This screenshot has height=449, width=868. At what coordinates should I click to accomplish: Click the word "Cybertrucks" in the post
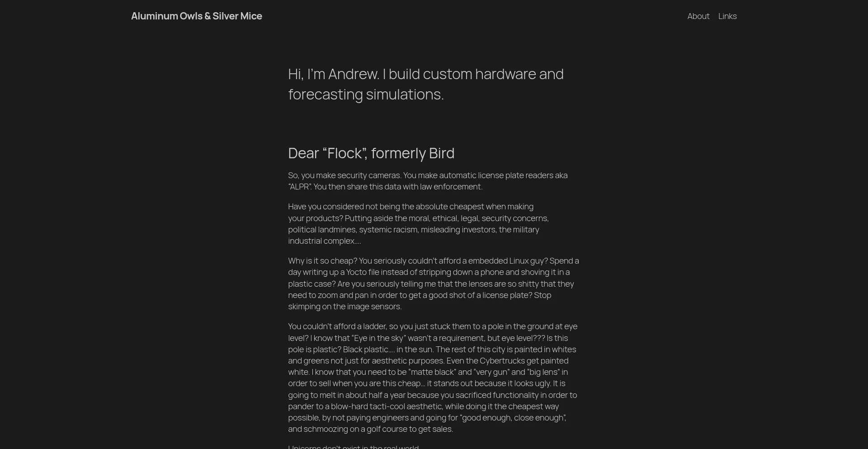(502, 361)
